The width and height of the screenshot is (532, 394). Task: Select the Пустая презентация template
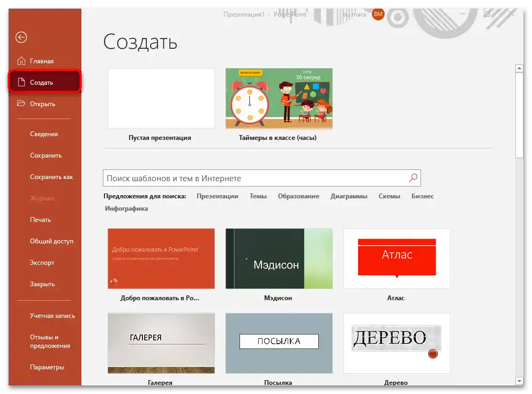161,98
